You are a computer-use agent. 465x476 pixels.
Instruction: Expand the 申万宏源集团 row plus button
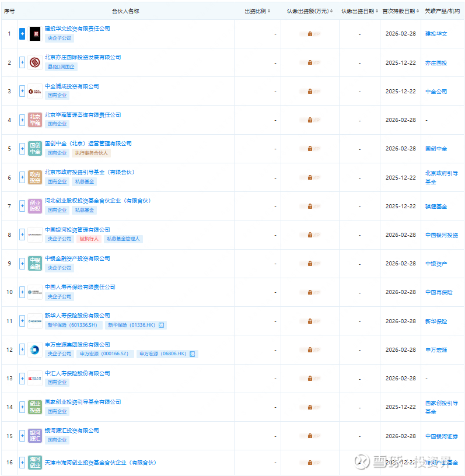[22, 349]
